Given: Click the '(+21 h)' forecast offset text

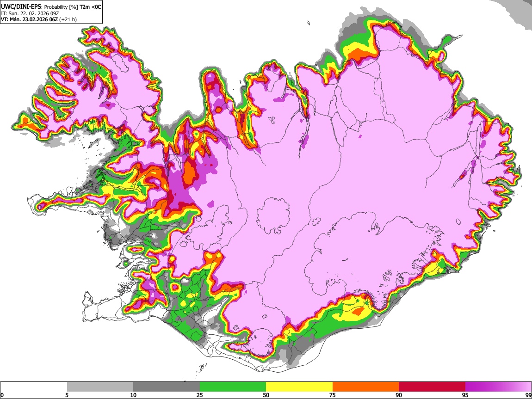Looking at the screenshot, I should [x=68, y=20].
